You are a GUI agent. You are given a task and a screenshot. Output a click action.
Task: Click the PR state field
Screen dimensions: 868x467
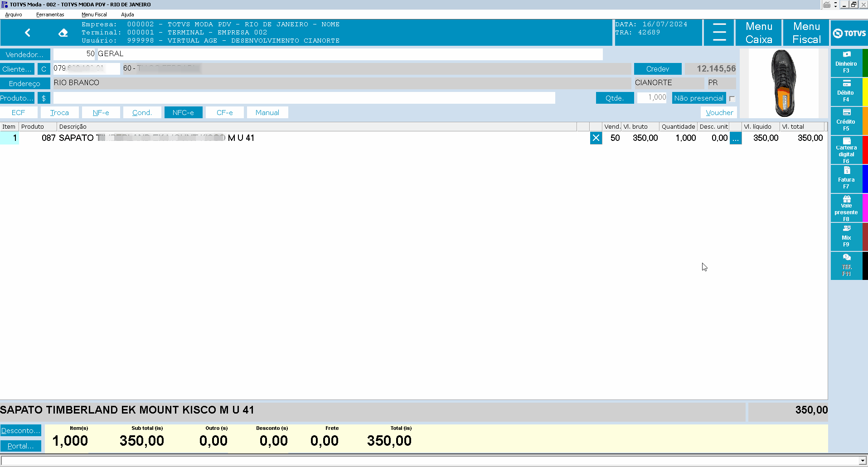[721, 83]
